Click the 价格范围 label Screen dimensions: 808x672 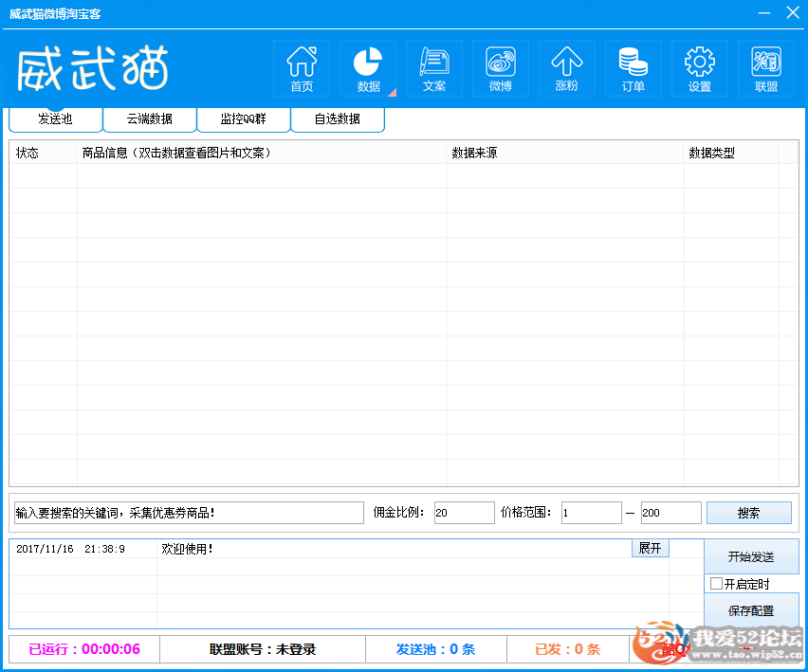click(x=526, y=513)
